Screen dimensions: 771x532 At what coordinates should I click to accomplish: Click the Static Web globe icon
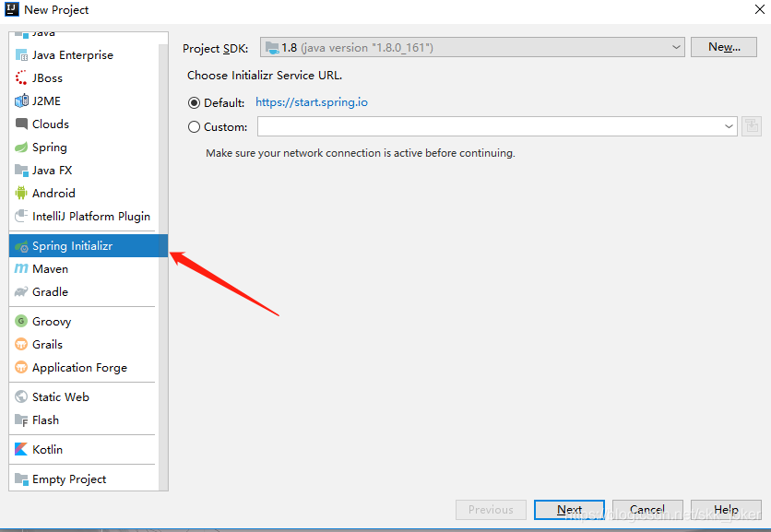pos(21,396)
